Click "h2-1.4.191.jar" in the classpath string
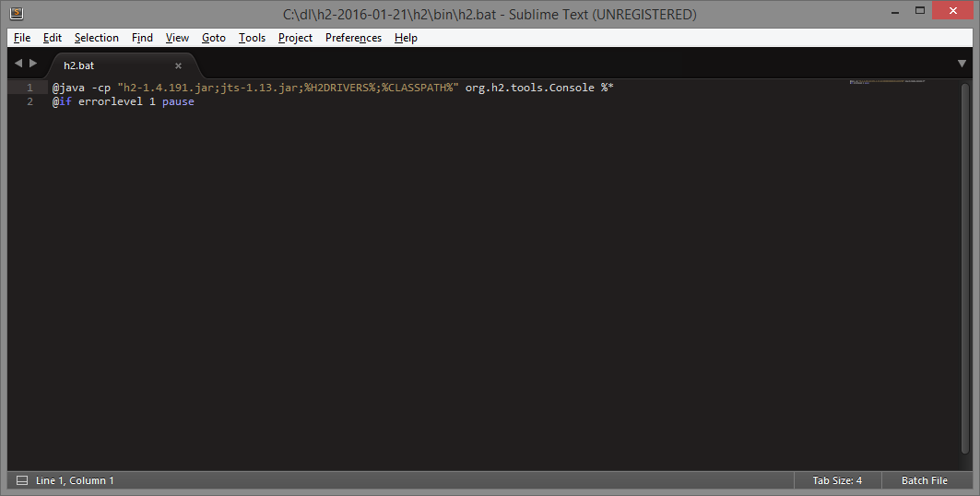 click(168, 88)
